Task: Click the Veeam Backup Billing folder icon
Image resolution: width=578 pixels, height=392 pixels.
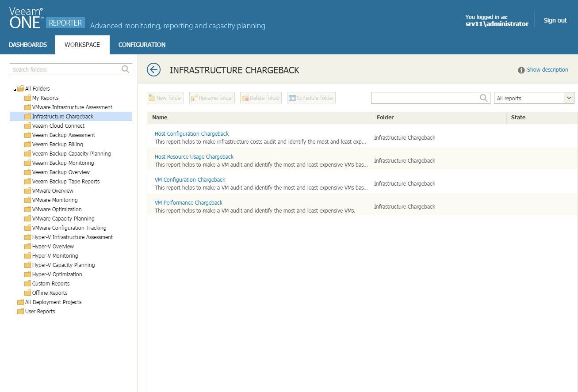Action: (x=27, y=144)
